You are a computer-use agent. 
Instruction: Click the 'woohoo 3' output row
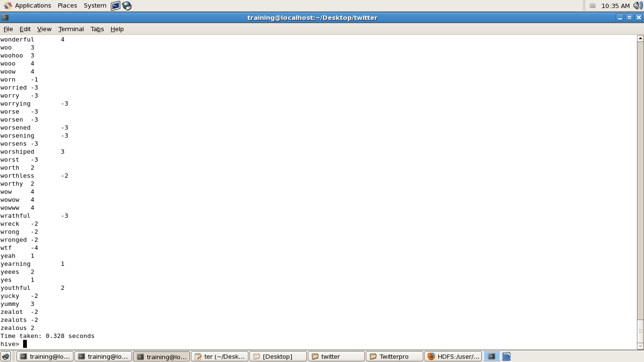click(x=17, y=56)
